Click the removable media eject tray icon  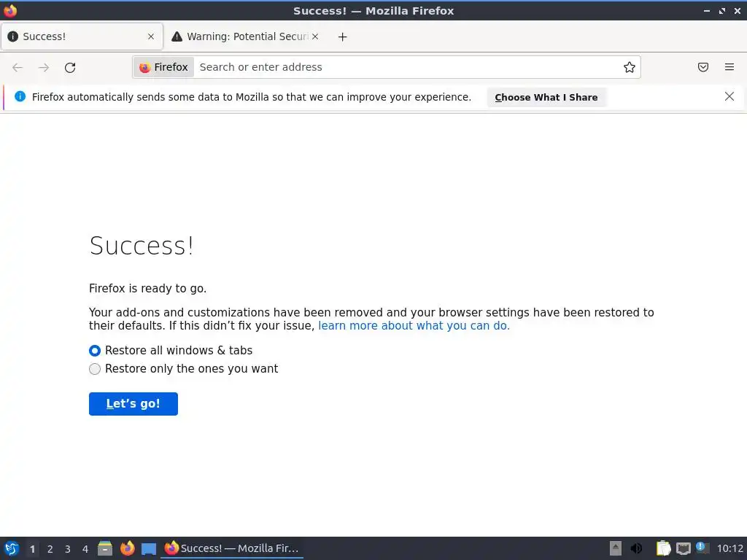pyautogui.click(x=616, y=548)
